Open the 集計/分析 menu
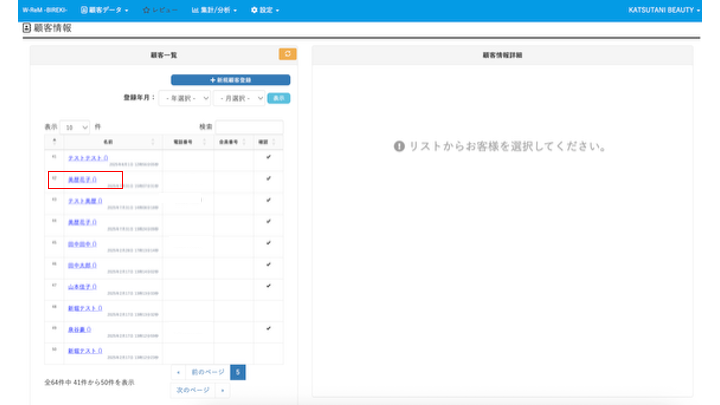The image size is (720, 405). click(214, 10)
